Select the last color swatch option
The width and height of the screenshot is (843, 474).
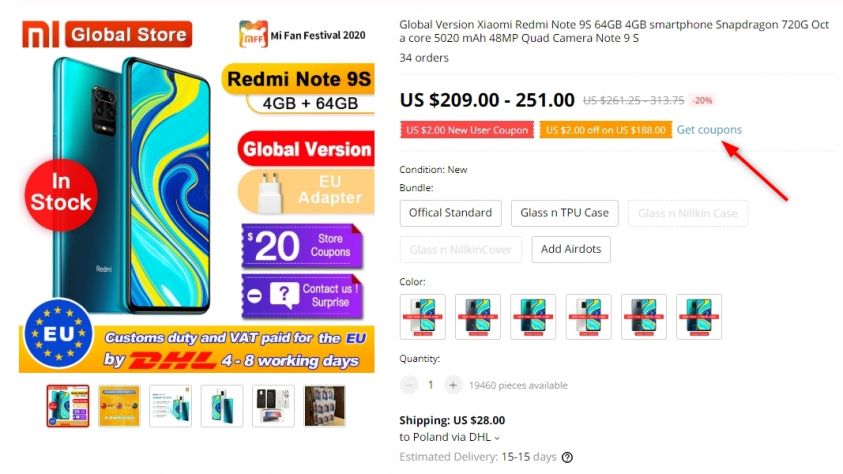pyautogui.click(x=699, y=317)
